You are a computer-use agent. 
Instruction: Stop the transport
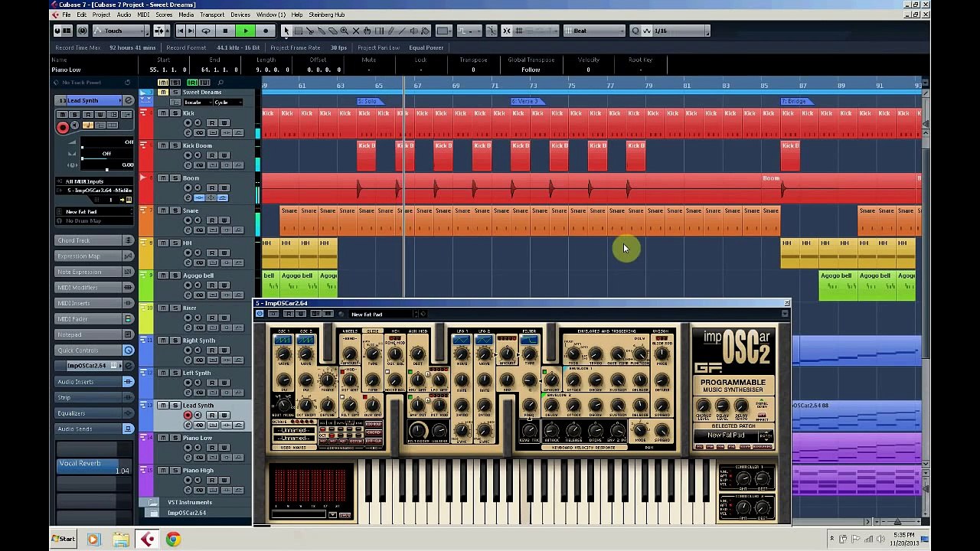click(x=225, y=31)
